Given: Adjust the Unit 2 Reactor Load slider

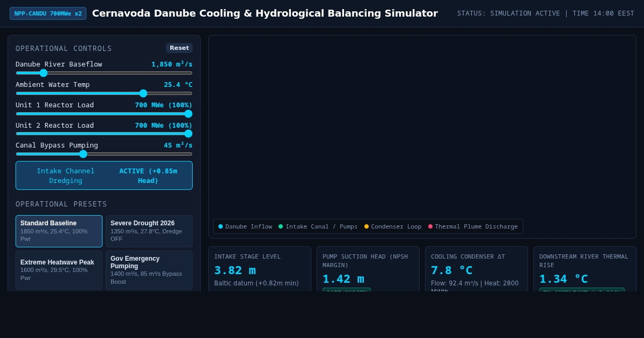Looking at the screenshot, I should tap(104, 134).
